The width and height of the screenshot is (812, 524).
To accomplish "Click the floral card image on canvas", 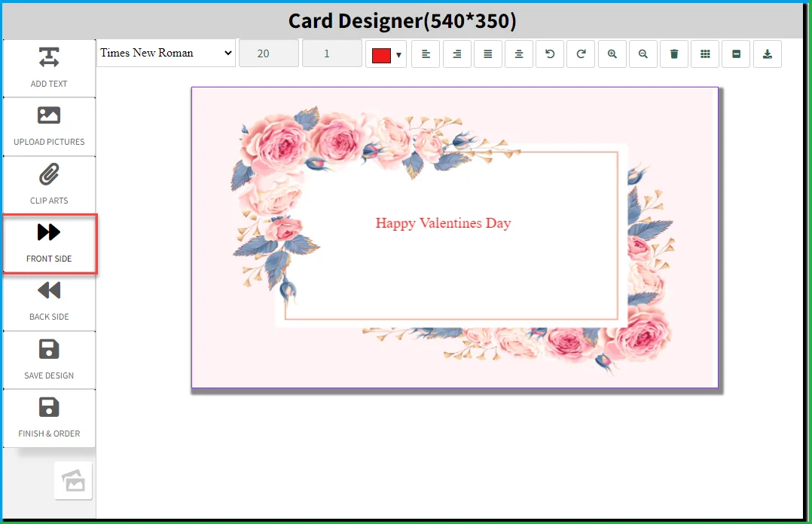I will pyautogui.click(x=455, y=237).
